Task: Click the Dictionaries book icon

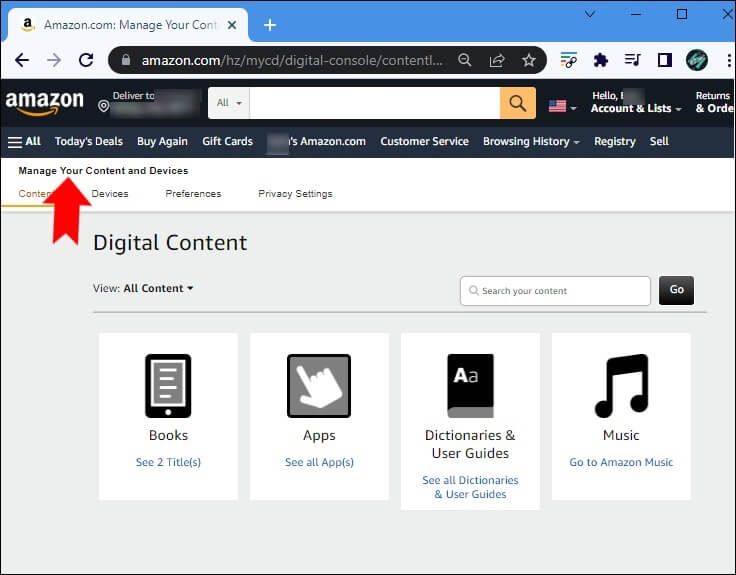Action: click(470, 386)
